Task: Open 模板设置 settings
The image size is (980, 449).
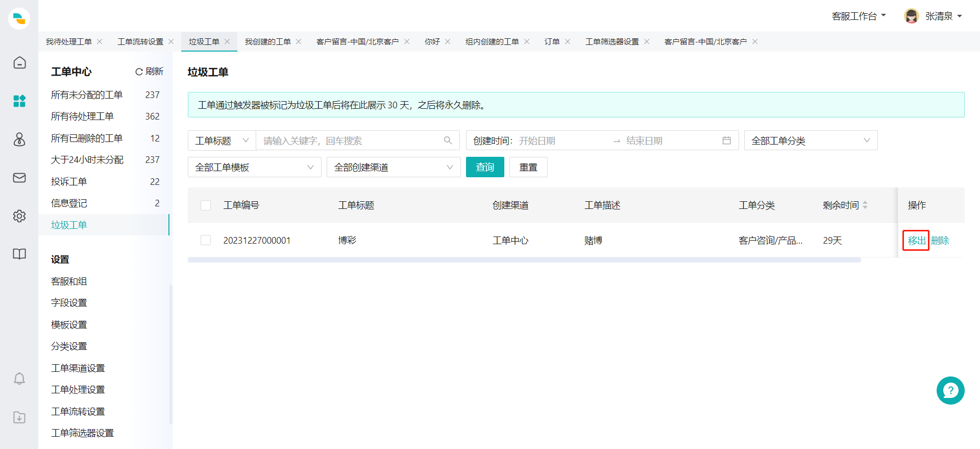Action: 69,325
